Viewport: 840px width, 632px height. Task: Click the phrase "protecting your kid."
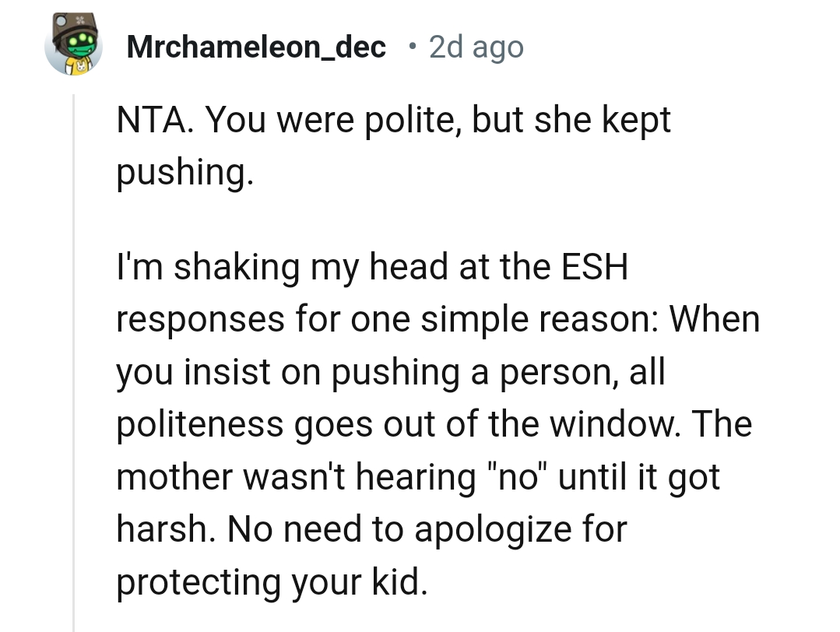pos(272,582)
